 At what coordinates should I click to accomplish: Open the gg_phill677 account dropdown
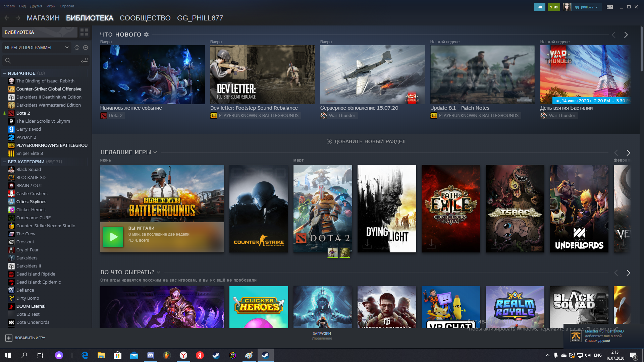click(x=586, y=7)
